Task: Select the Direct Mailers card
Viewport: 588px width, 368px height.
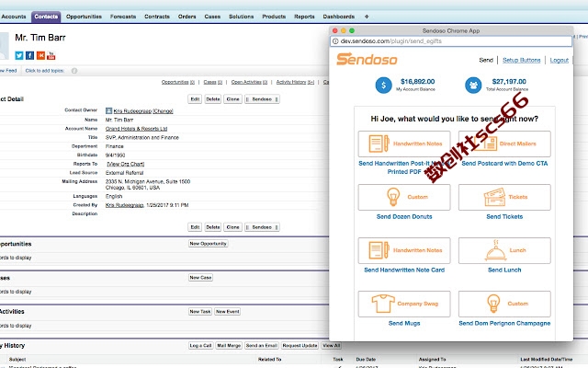Action: [504, 144]
